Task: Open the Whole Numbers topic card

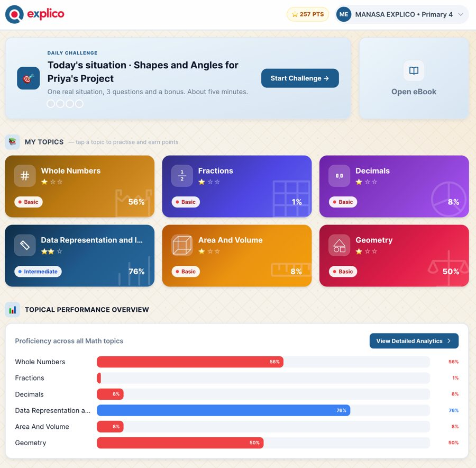Action: (79, 186)
